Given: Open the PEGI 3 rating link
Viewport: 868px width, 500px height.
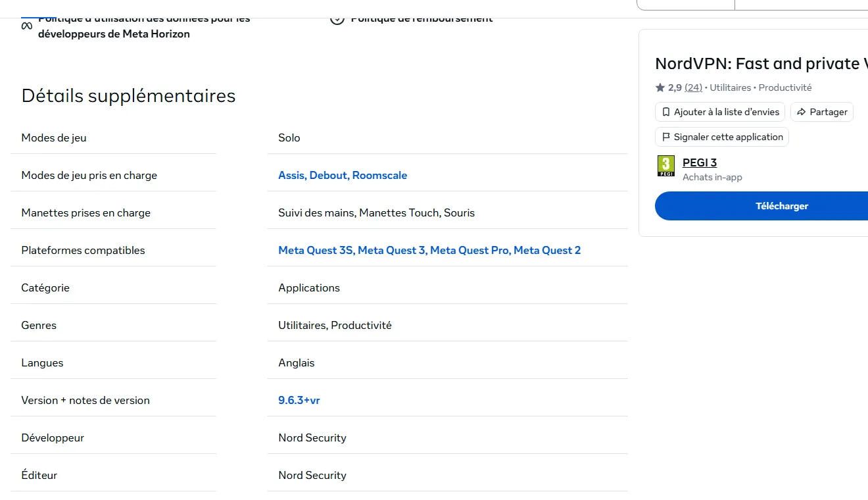Looking at the screenshot, I should click(700, 162).
